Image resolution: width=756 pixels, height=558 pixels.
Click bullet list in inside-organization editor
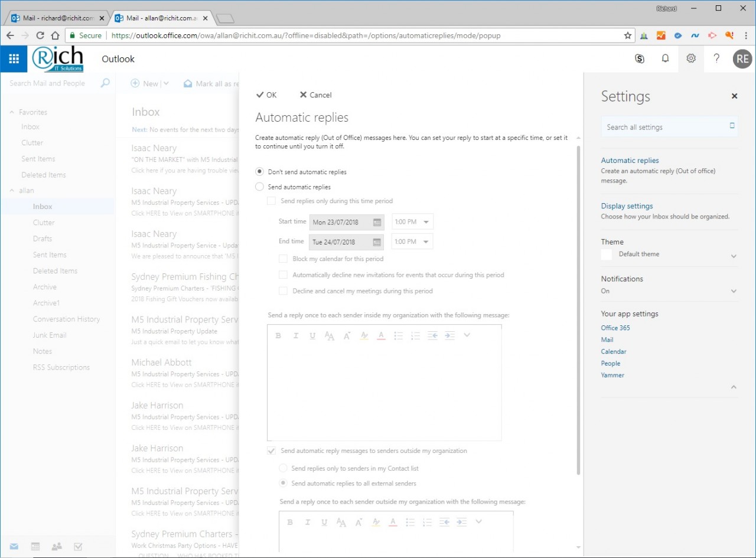(399, 335)
